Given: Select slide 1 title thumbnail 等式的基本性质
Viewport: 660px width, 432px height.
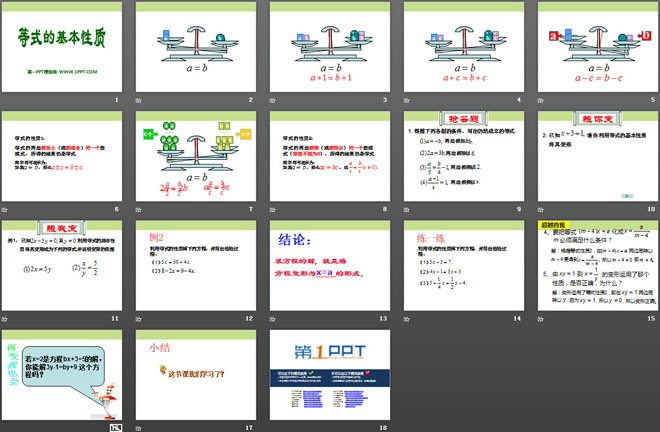Looking at the screenshot, I should (x=62, y=47).
